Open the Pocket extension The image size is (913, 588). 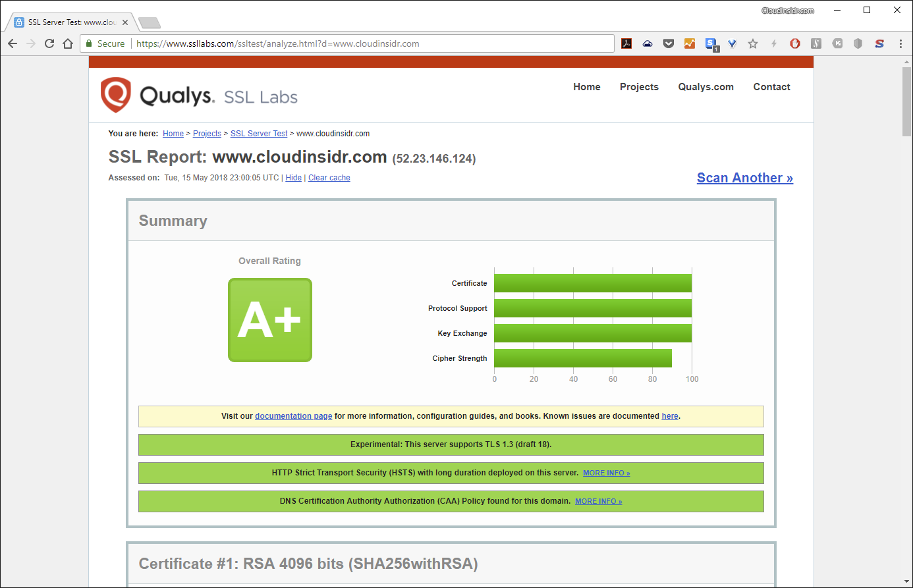pos(669,43)
